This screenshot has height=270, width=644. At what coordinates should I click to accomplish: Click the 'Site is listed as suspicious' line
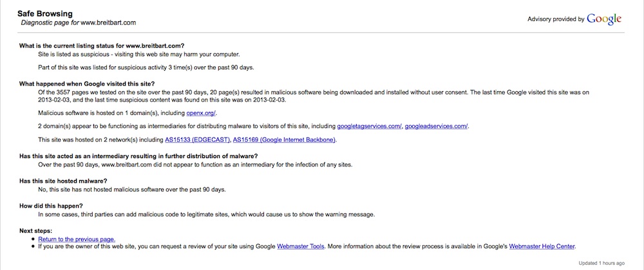(x=139, y=55)
